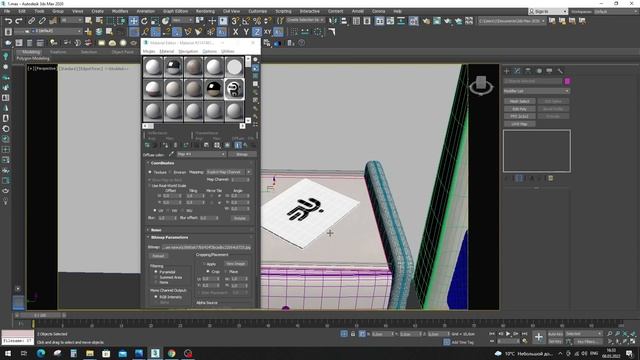Activate the Select and Move tool
The height and width of the screenshot is (360, 640).
coord(133,20)
